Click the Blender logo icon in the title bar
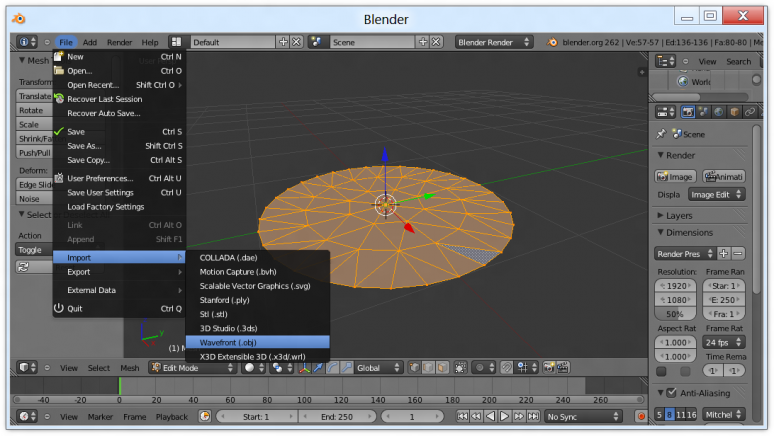Screen dimensions: 774x436 [19, 19]
